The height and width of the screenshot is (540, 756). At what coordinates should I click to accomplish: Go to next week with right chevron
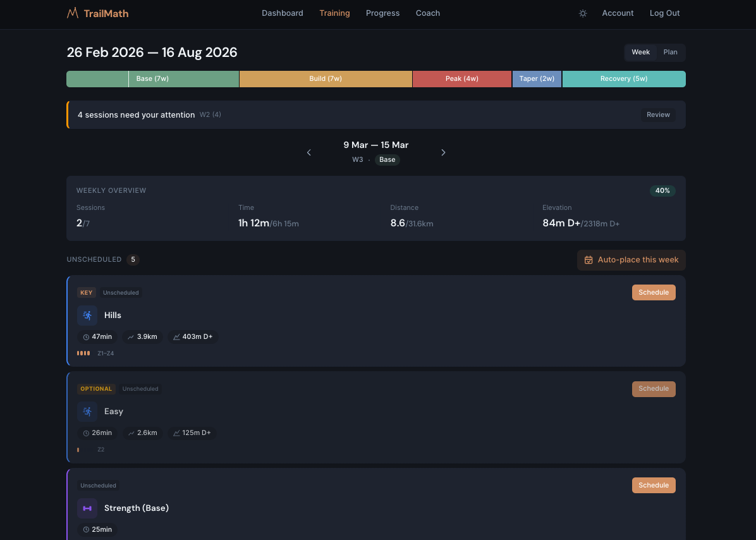pos(443,152)
